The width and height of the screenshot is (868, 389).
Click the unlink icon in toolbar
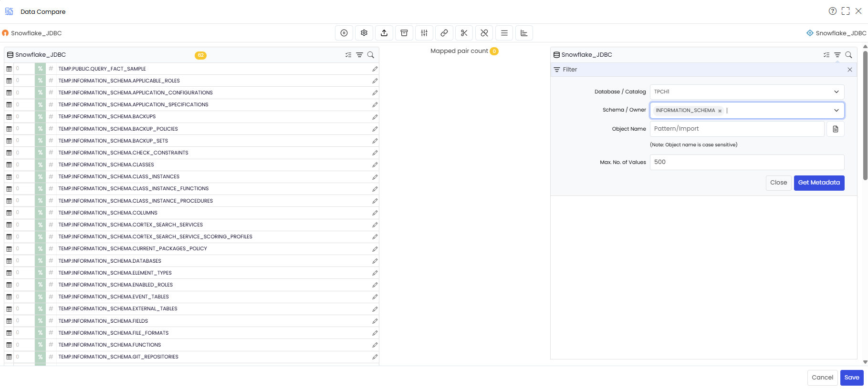(484, 33)
